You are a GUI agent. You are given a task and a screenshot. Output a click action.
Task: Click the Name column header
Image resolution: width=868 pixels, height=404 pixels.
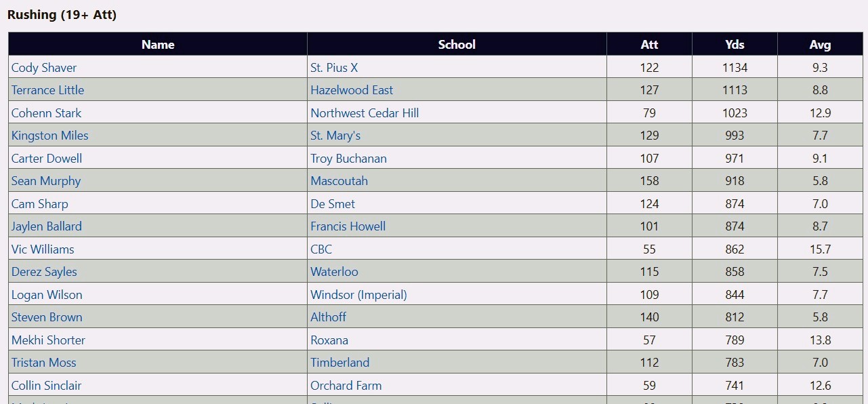coord(158,45)
